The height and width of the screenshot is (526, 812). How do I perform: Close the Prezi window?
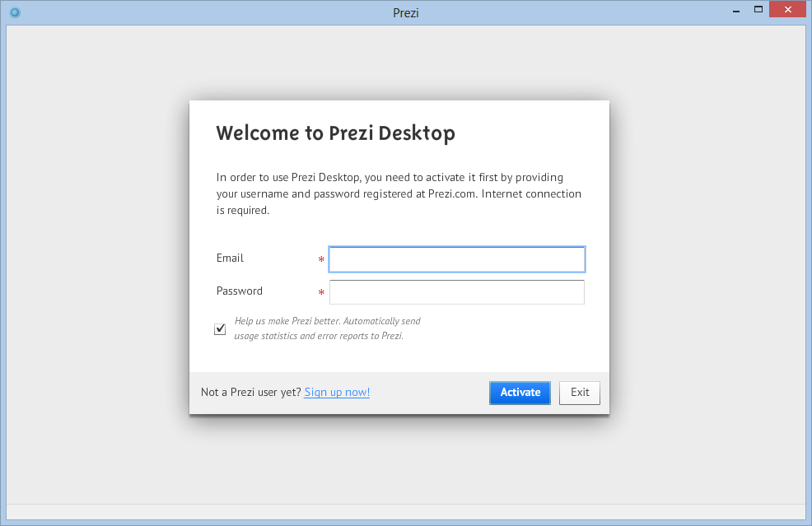787,9
